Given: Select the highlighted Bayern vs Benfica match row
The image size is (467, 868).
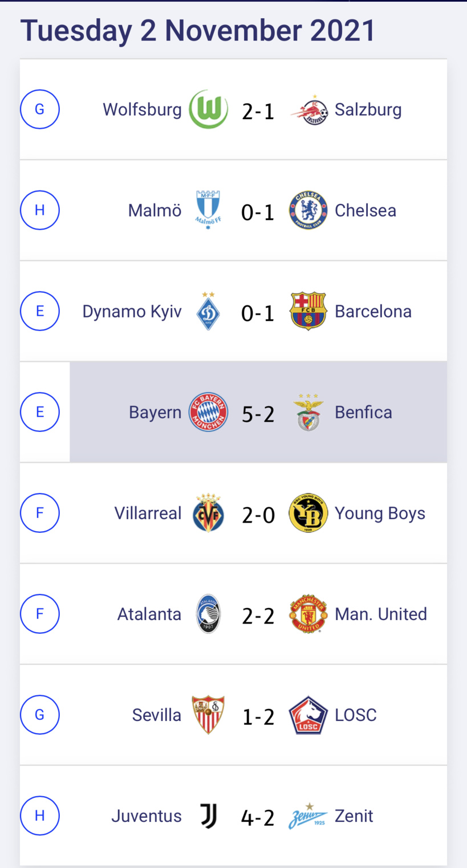Looking at the screenshot, I should coord(258,411).
